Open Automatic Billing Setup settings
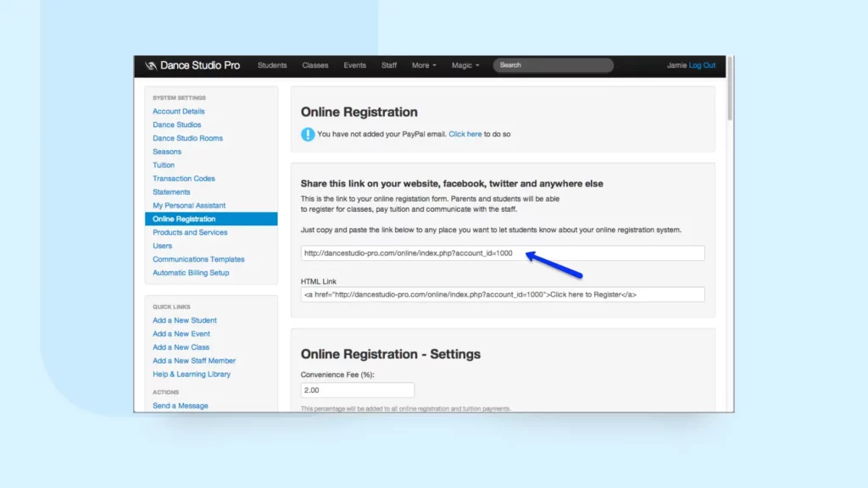Image resolution: width=868 pixels, height=488 pixels. [191, 273]
